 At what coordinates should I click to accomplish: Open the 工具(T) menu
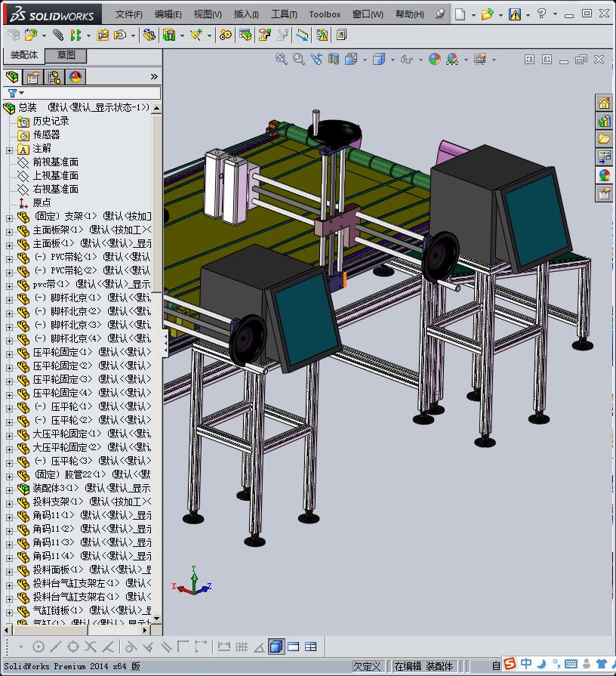[x=284, y=14]
